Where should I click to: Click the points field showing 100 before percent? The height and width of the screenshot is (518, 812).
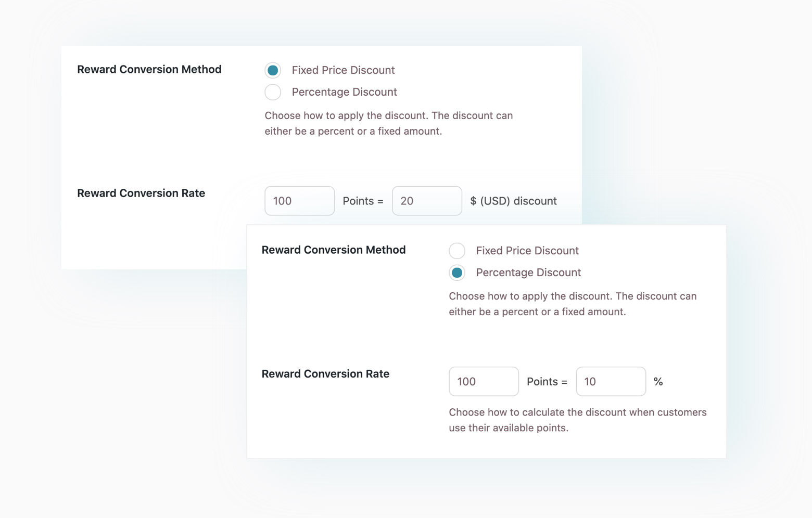point(484,381)
